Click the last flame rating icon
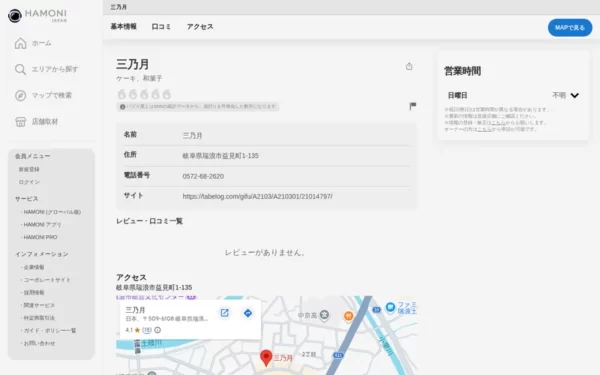 (166, 94)
